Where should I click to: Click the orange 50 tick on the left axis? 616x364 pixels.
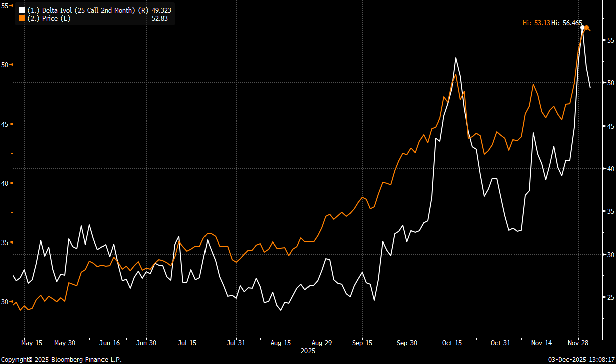tap(4, 65)
